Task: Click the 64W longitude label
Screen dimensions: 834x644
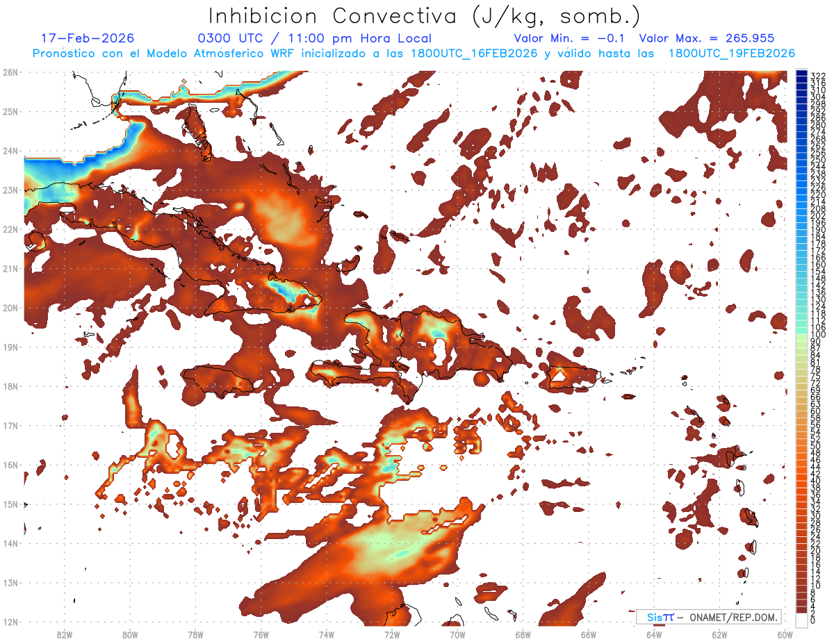Action: pyautogui.click(x=654, y=634)
